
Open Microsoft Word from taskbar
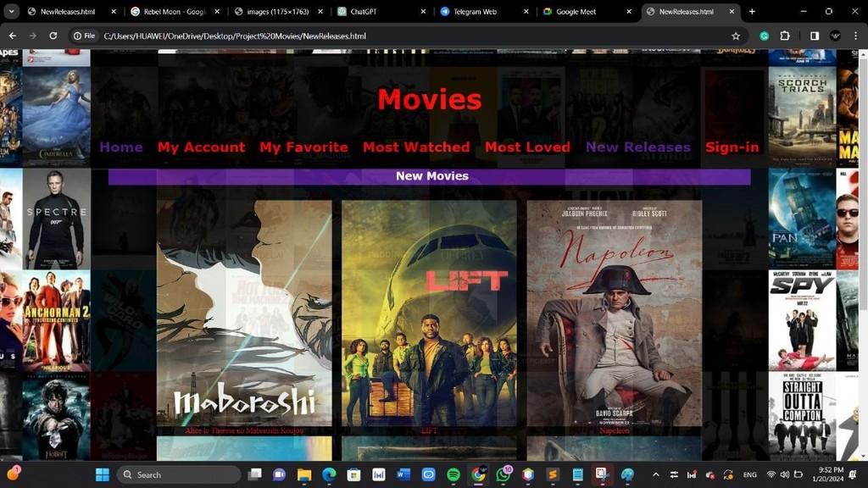(x=403, y=474)
